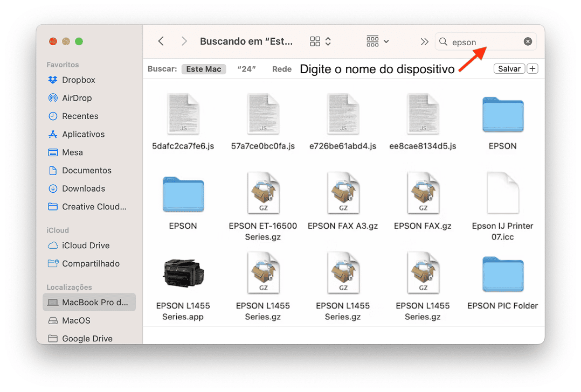
Task: Select MacBook Pro location in sidebar
Action: [x=89, y=303]
